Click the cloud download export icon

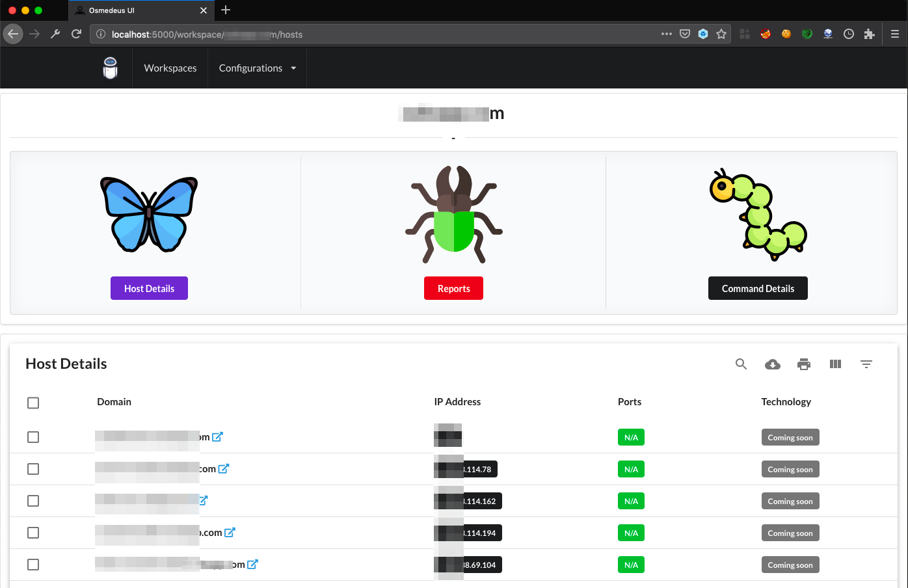(772, 364)
